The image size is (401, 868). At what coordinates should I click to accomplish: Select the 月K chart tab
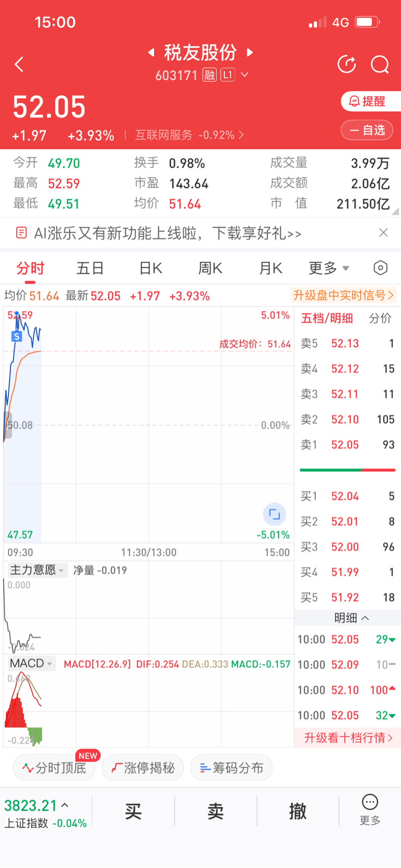click(270, 268)
